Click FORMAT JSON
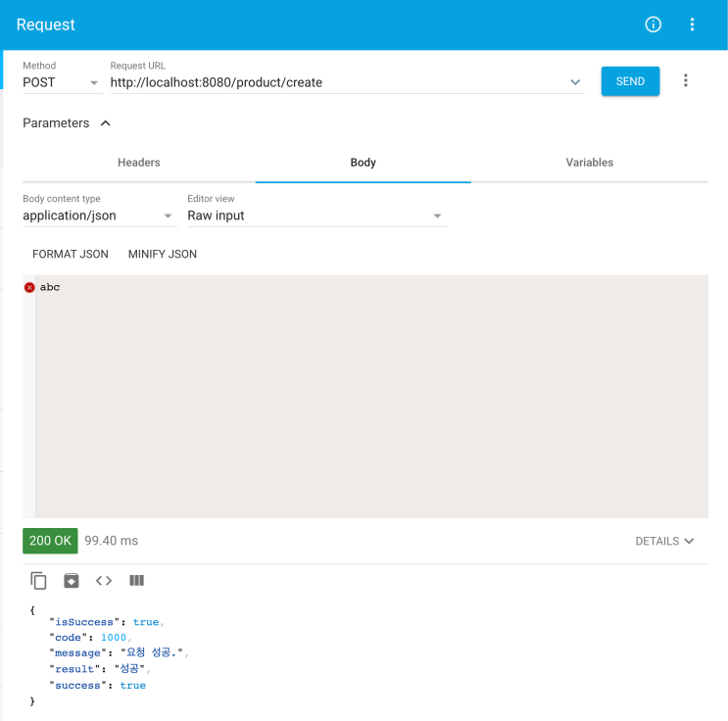This screenshot has width=728, height=721. 71,254
